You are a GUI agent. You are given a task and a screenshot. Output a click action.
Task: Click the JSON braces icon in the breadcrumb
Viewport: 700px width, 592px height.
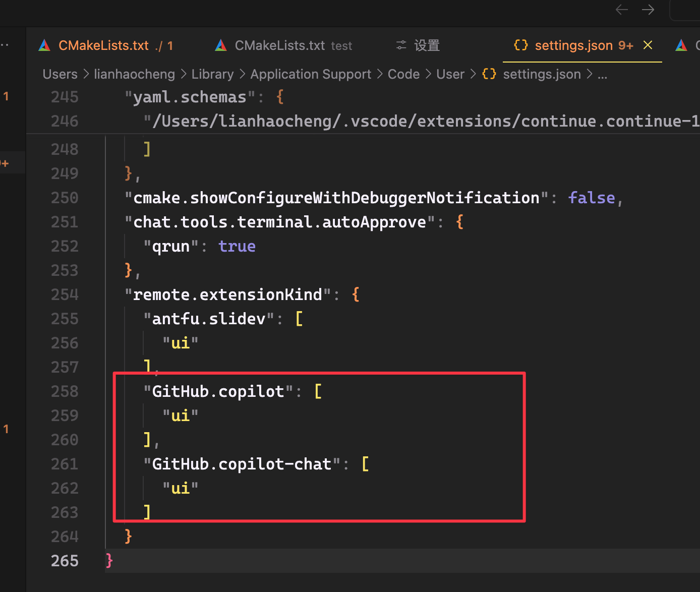coord(489,74)
